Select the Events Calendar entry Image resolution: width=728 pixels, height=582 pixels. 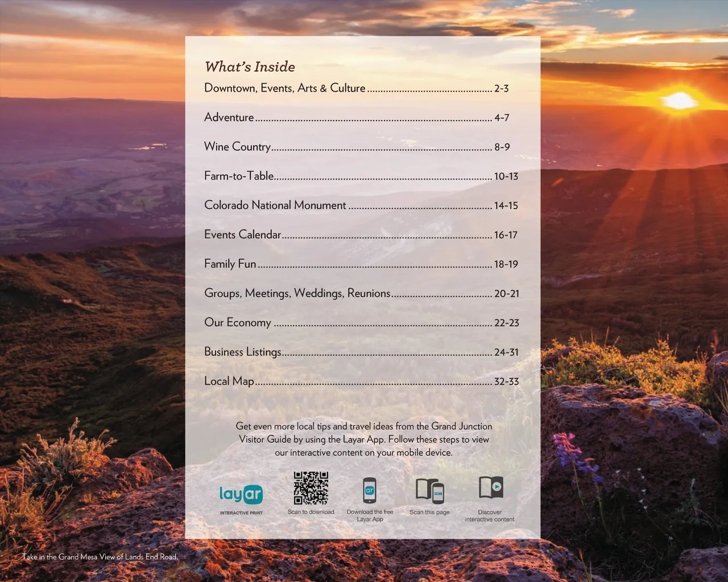[x=243, y=235]
